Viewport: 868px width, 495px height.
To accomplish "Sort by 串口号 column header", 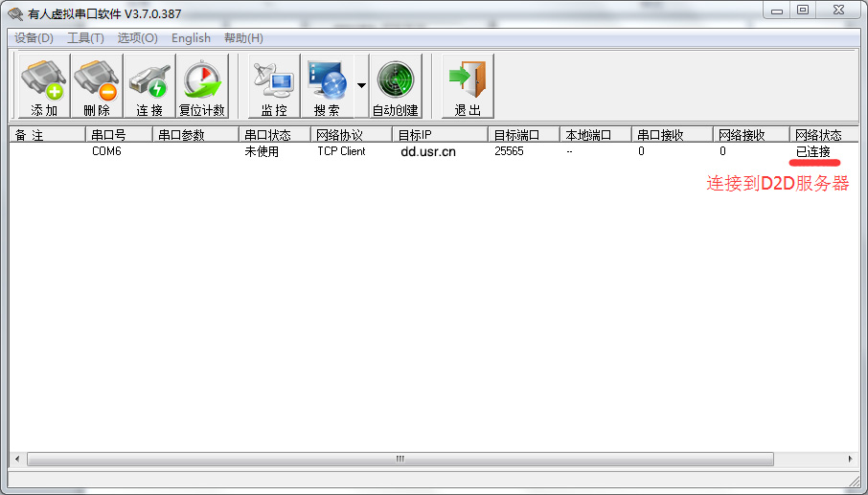I will point(118,135).
